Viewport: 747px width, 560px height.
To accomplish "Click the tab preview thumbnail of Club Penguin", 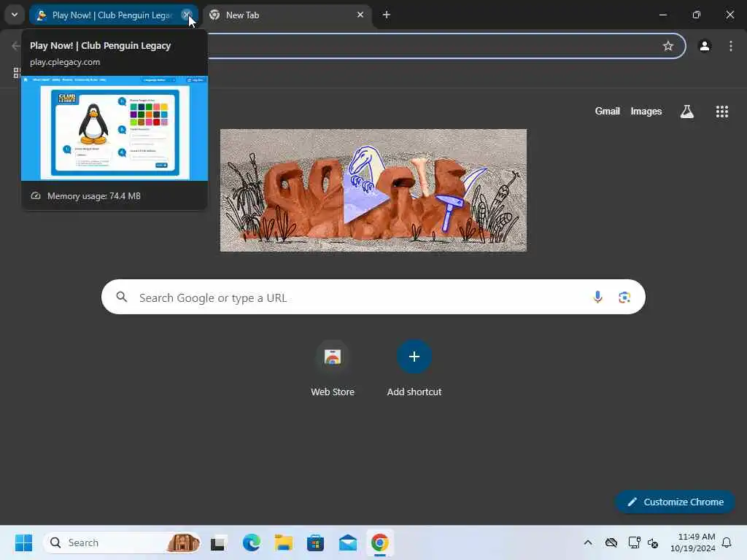I will [115, 128].
